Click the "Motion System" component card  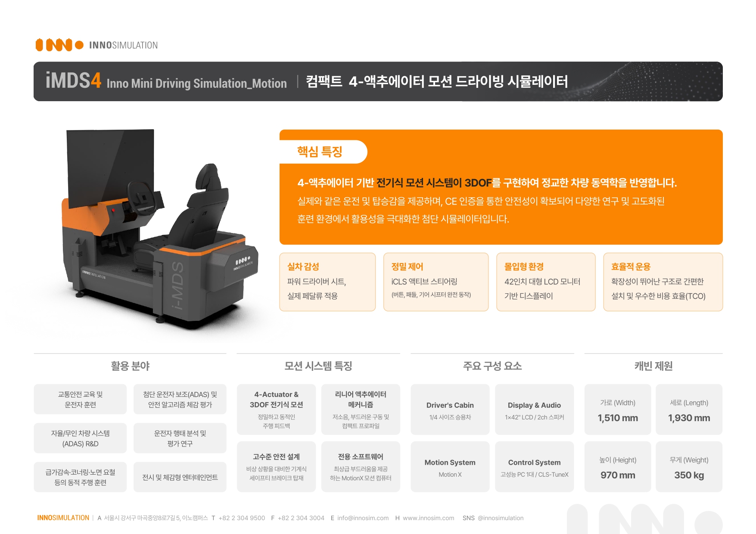tap(450, 467)
